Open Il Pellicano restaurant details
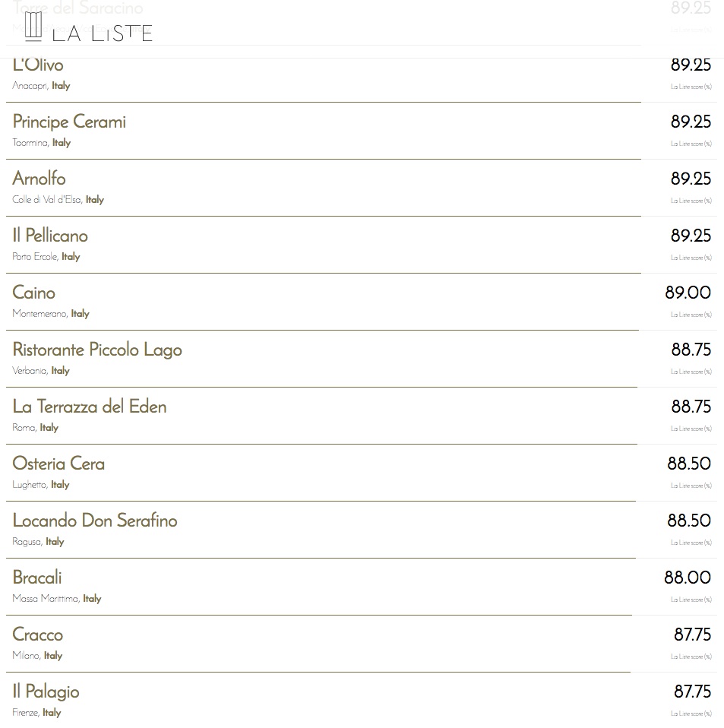The width and height of the screenshot is (724, 728). tap(50, 236)
